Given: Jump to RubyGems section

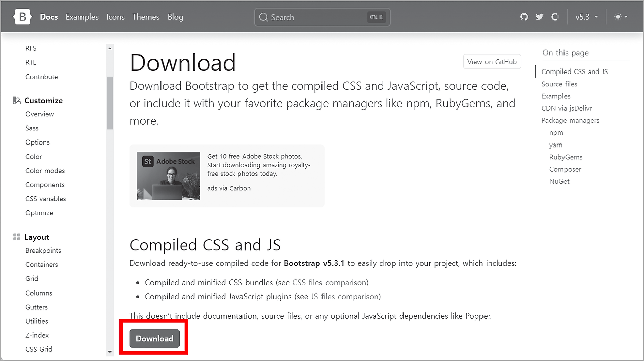Looking at the screenshot, I should 566,157.
